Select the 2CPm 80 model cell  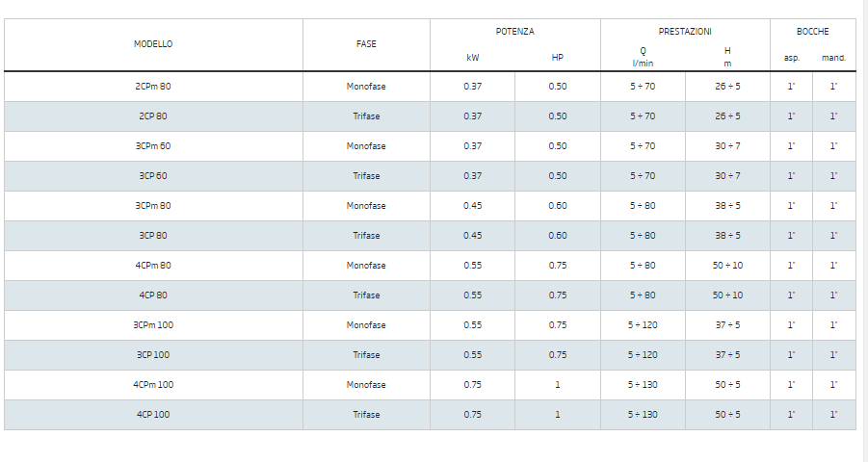click(153, 87)
